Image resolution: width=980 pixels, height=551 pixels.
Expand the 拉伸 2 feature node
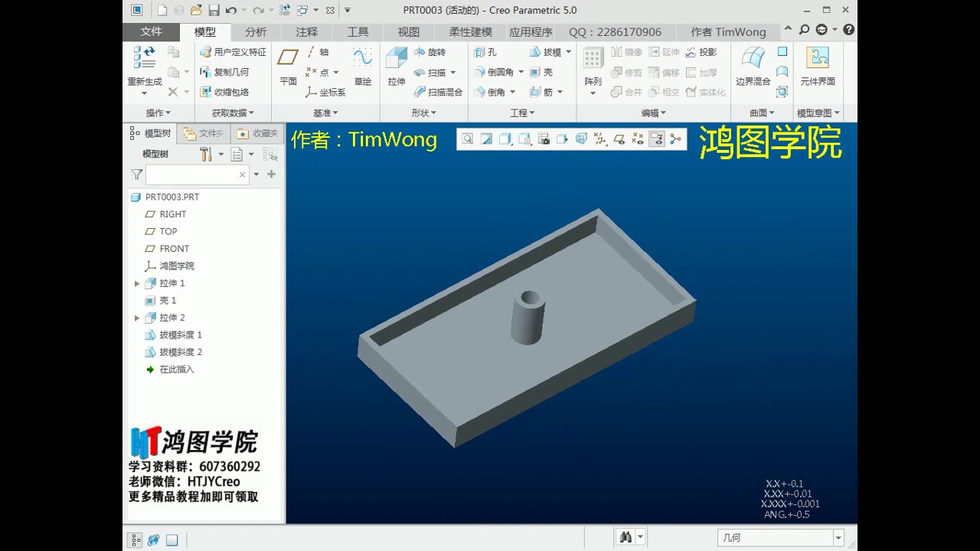click(137, 318)
